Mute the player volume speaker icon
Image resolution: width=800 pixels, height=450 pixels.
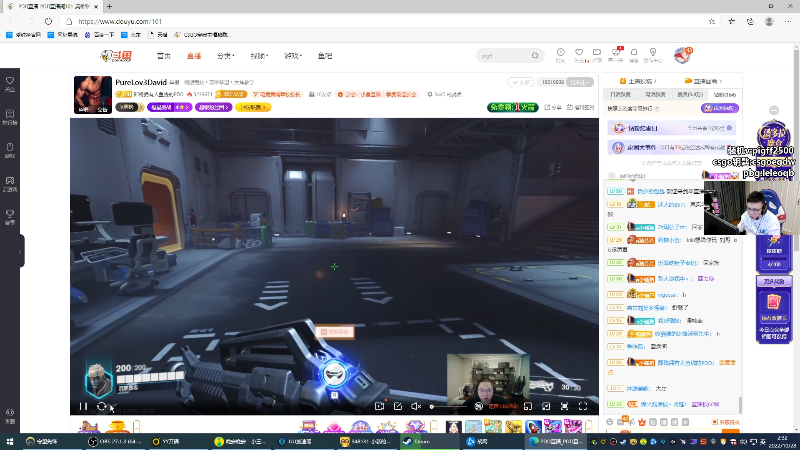[x=416, y=406]
